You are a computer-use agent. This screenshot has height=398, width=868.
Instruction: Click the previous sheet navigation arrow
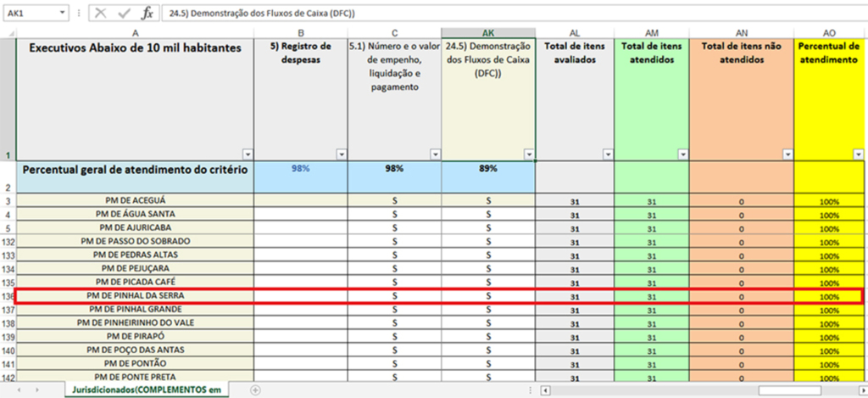coord(20,390)
